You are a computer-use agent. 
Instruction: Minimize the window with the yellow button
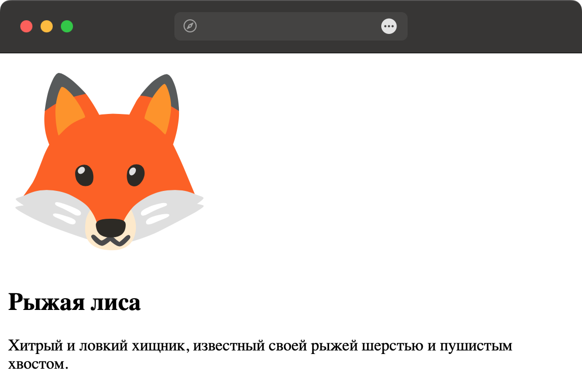47,26
